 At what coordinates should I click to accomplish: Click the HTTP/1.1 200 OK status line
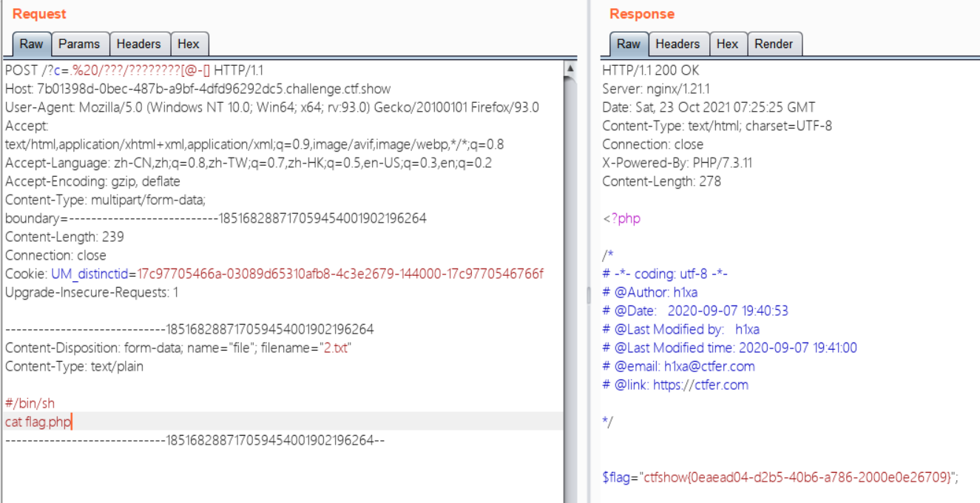point(650,70)
